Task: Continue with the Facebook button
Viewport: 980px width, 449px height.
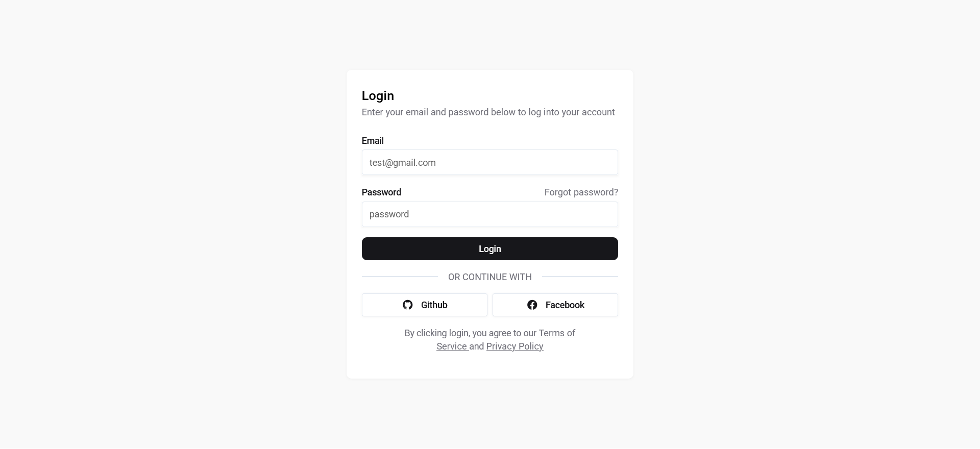Action: click(x=555, y=305)
